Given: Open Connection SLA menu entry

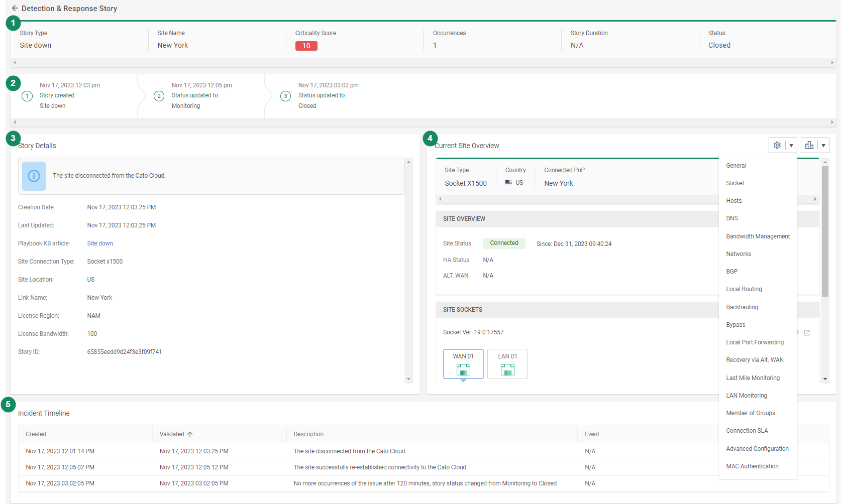Looking at the screenshot, I should (x=747, y=431).
